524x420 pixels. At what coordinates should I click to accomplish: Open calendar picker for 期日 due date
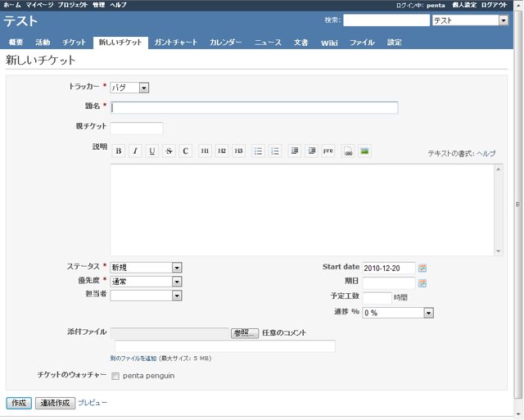(x=422, y=283)
